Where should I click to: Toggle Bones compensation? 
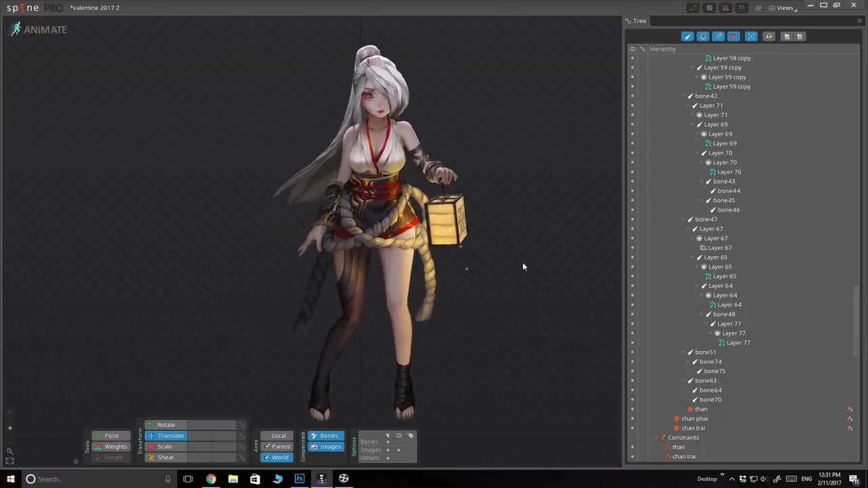[x=326, y=436]
